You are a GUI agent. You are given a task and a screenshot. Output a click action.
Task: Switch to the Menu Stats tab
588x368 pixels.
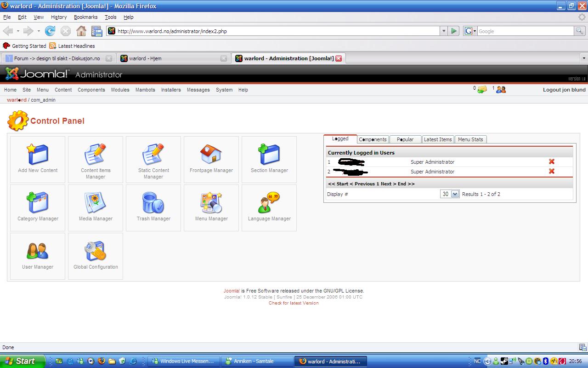pyautogui.click(x=470, y=139)
